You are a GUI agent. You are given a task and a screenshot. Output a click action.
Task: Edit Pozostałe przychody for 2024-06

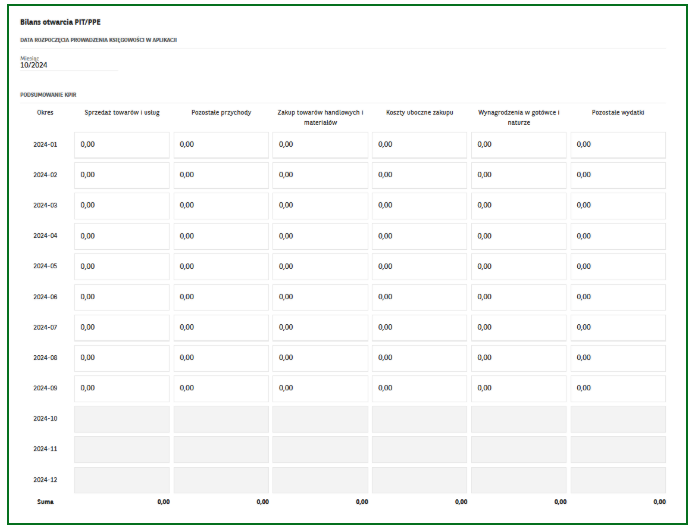pyautogui.click(x=221, y=297)
